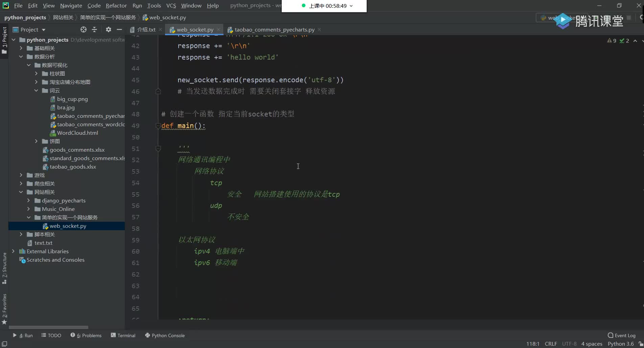
Task: Expand django_pyecharts folder
Action: [x=29, y=200]
